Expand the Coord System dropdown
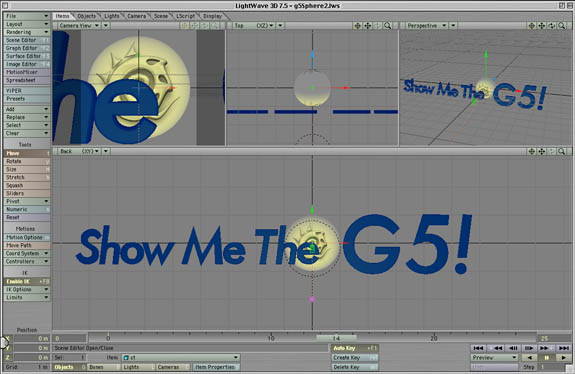This screenshot has width=575, height=374. (x=26, y=254)
